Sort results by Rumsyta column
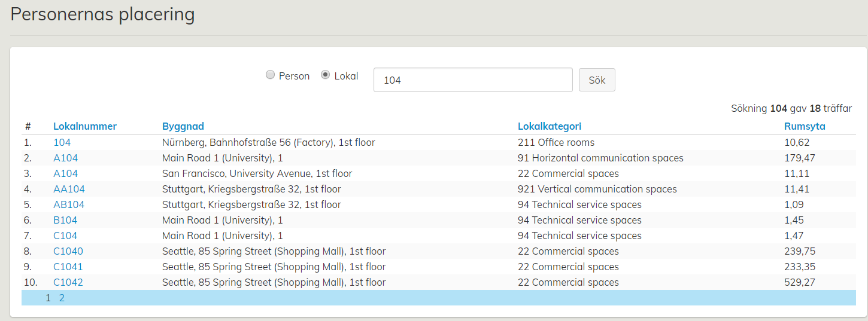The height and width of the screenshot is (321, 868). coord(804,126)
